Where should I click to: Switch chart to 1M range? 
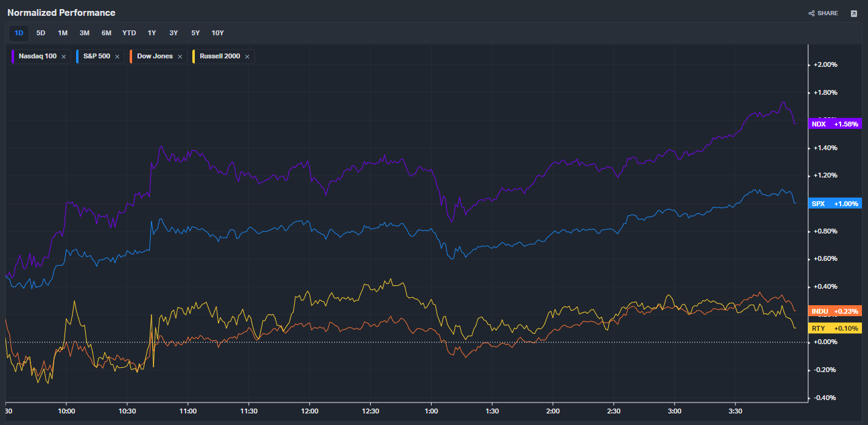click(x=63, y=33)
